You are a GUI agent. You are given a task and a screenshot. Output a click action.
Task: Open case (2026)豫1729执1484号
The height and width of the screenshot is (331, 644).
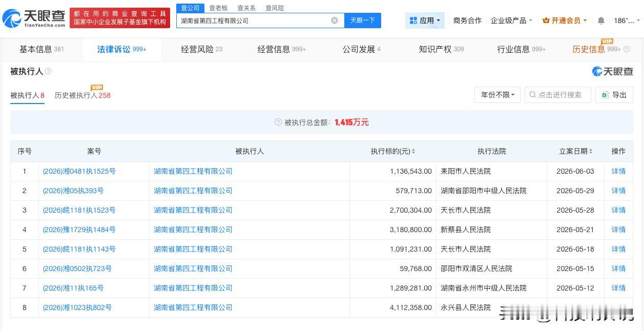point(79,230)
